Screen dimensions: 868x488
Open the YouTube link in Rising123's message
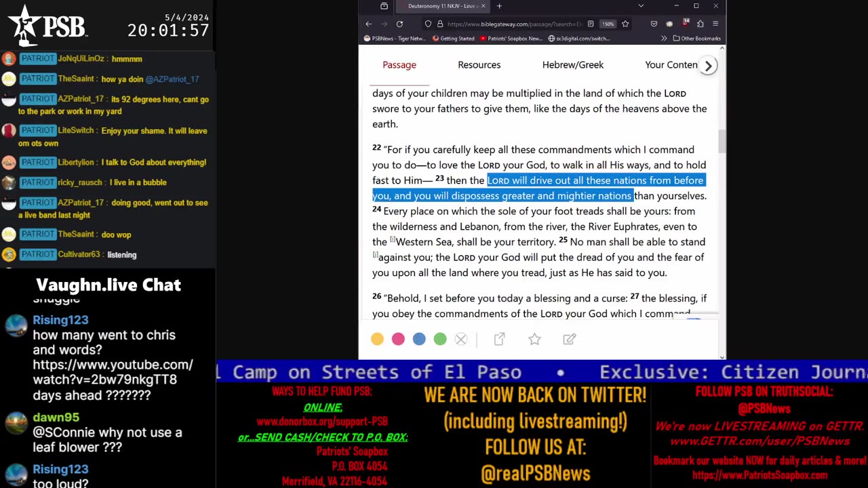pos(113,372)
